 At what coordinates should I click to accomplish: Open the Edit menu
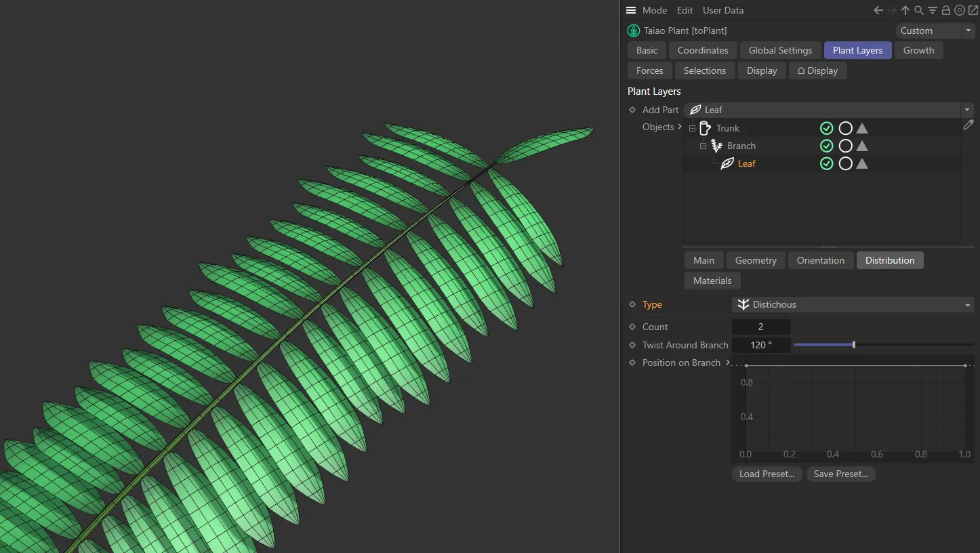[x=685, y=10]
